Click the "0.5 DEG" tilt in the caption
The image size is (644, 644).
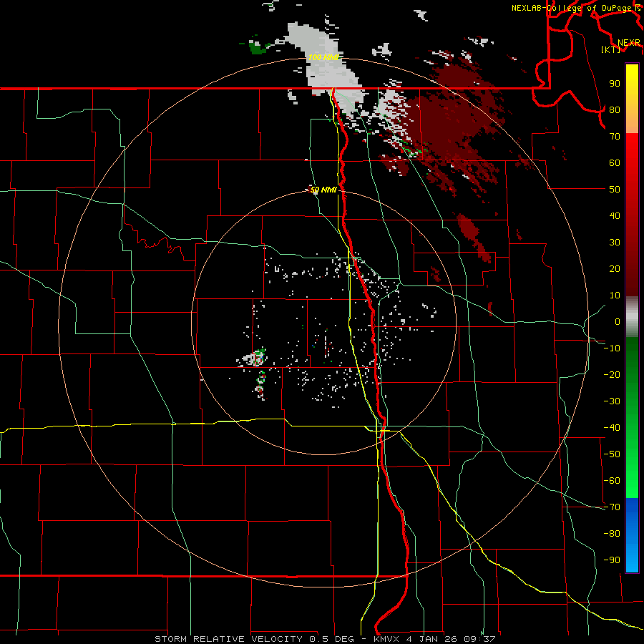point(331,639)
